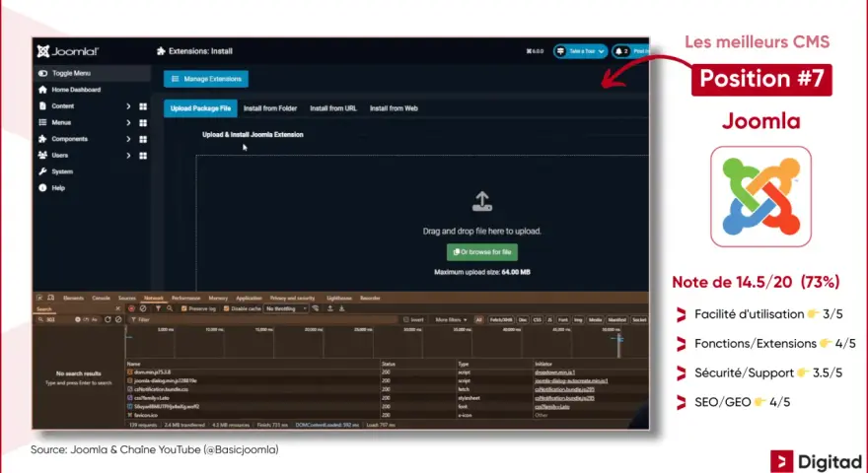Select the Upload Package File tab
This screenshot has height=473, width=868.
pos(200,108)
